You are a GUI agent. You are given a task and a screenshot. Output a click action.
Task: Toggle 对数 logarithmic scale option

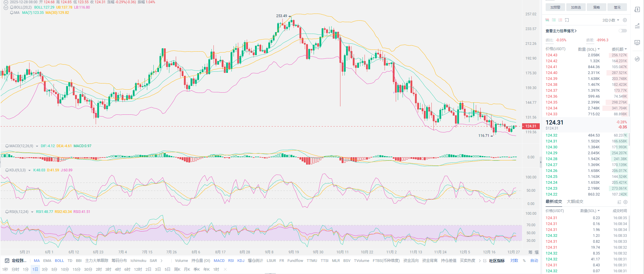[x=514, y=261]
